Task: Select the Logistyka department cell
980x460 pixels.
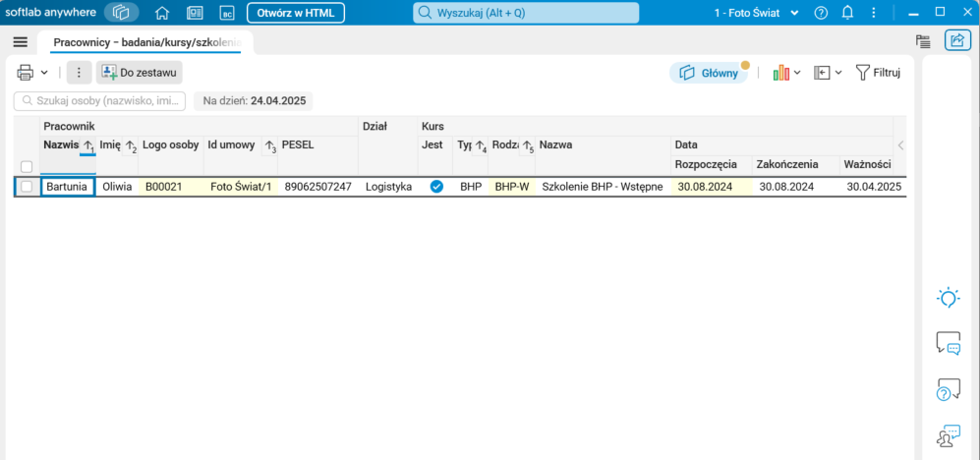Action: [388, 186]
